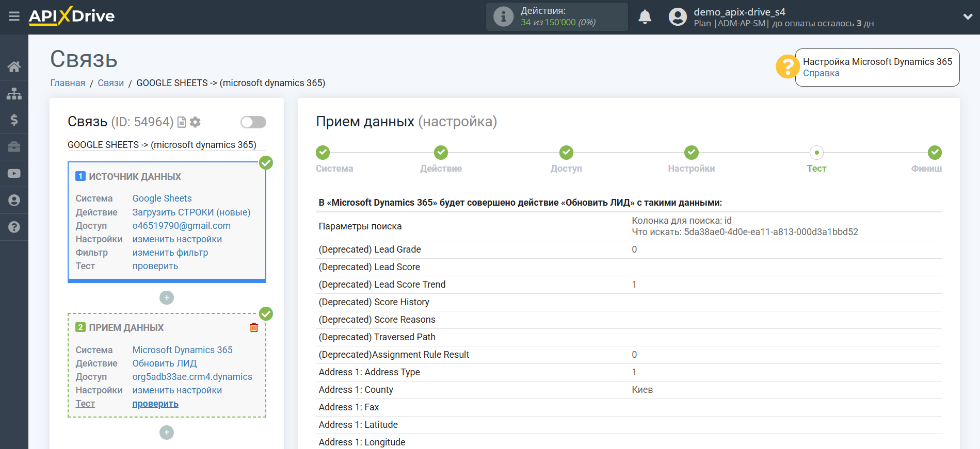Click the search value 5da38ae0-4d0e-ea11-a813-000d3a1bbd52

(x=771, y=232)
